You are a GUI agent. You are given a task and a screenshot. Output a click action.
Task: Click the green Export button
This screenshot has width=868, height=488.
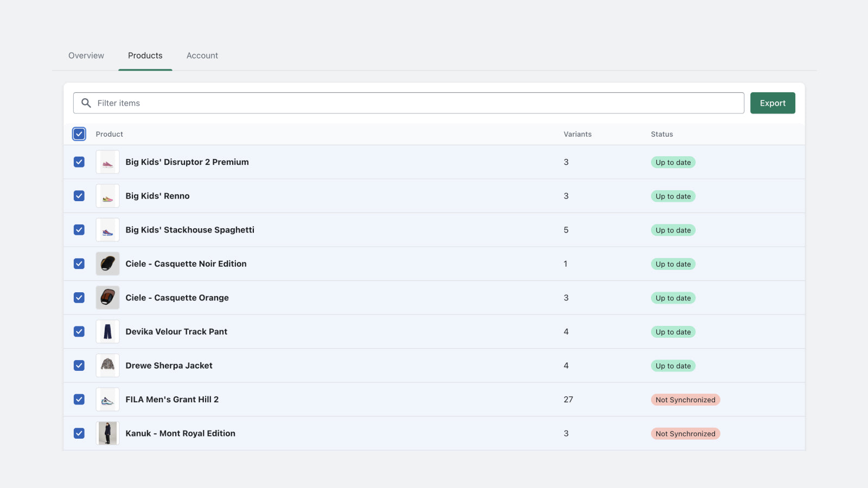point(773,103)
